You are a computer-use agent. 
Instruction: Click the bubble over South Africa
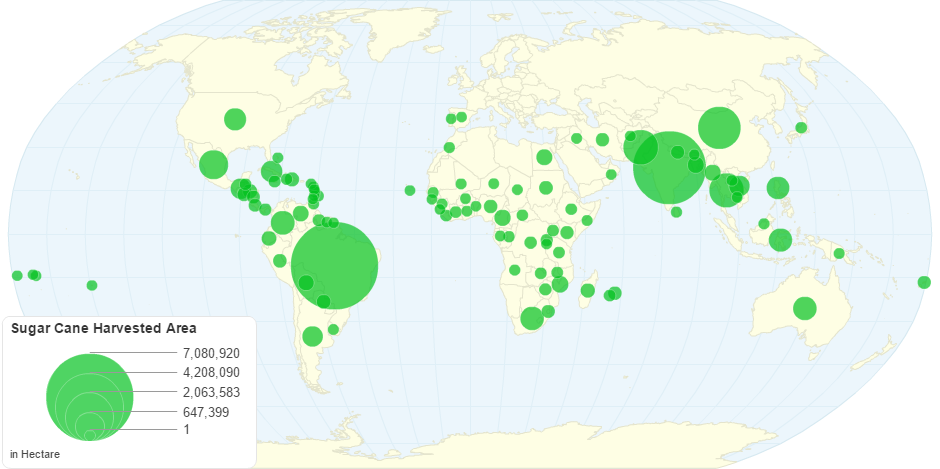click(x=532, y=319)
